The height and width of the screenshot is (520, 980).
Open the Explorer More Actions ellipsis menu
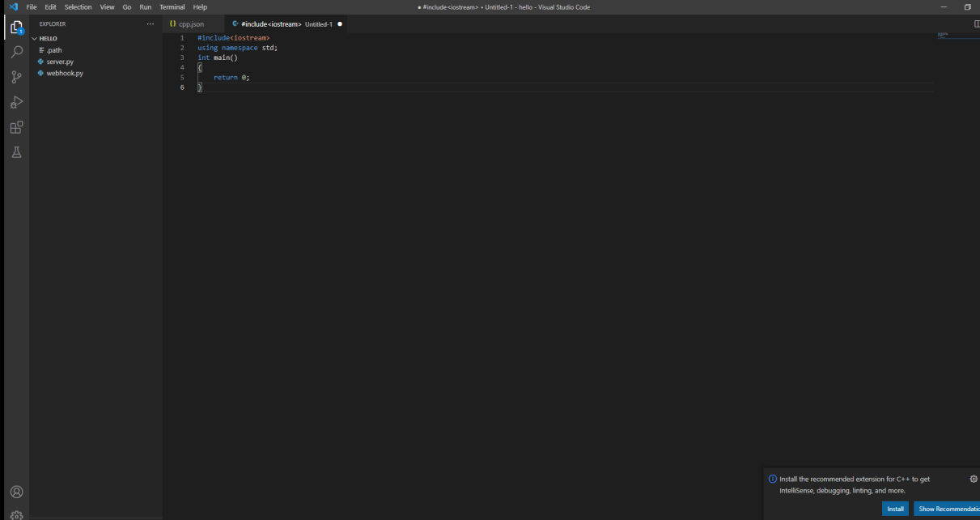151,23
